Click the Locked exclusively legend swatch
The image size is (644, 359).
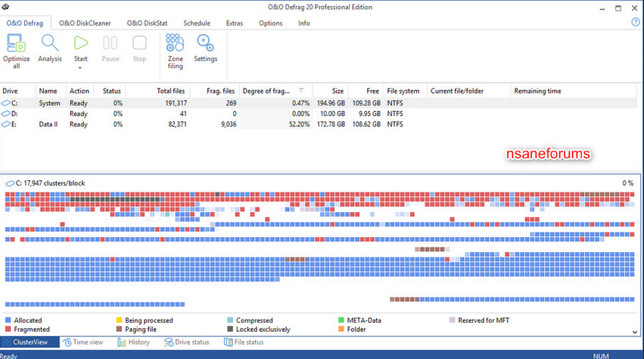coord(230,329)
